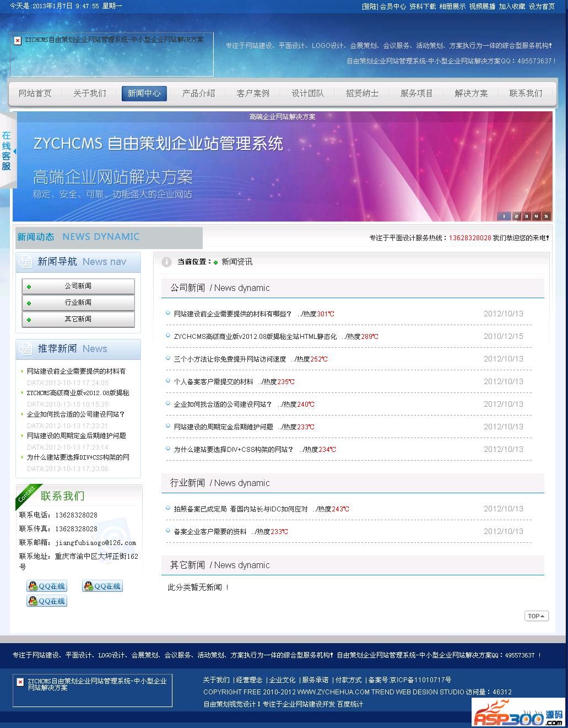Select 公司新闻 category in News nav

(78, 287)
